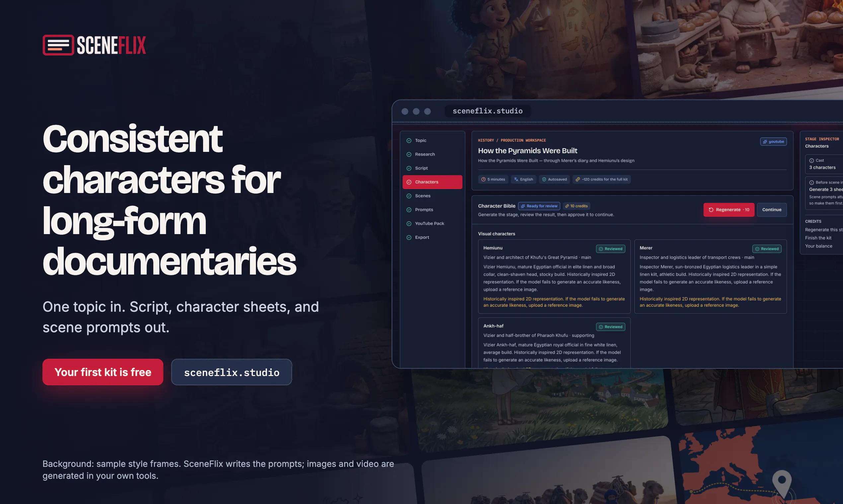Click the clock icon in 5 minutes chip
The height and width of the screenshot is (504, 843).
click(x=483, y=179)
